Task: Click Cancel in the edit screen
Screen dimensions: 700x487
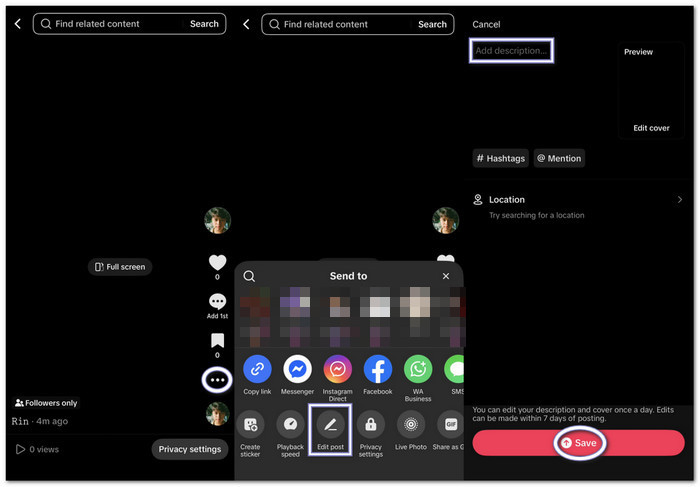Action: tap(486, 25)
